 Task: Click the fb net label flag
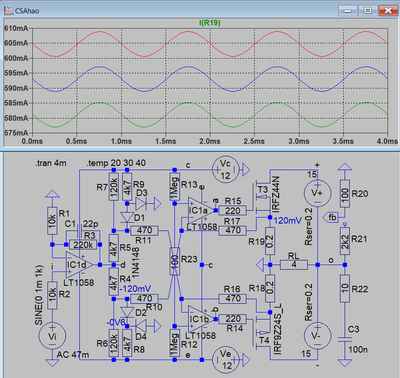tap(331, 217)
